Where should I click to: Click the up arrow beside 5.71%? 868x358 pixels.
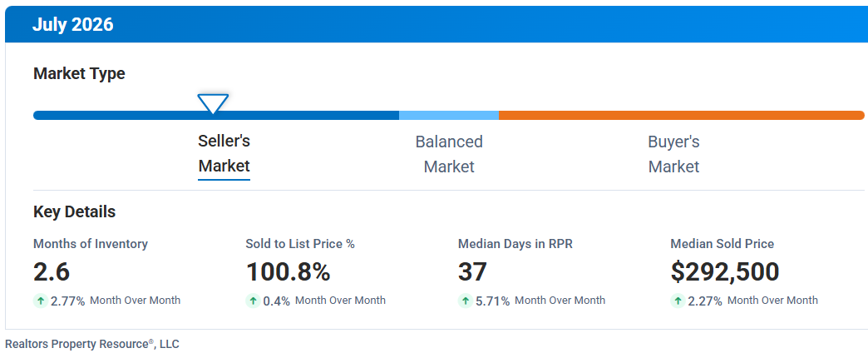[466, 301]
